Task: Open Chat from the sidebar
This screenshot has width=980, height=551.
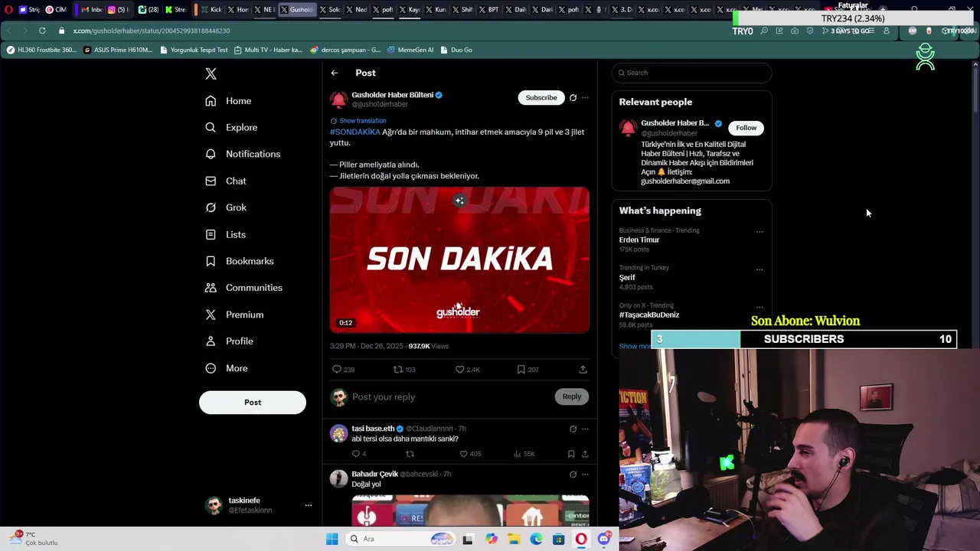Action: pyautogui.click(x=226, y=181)
